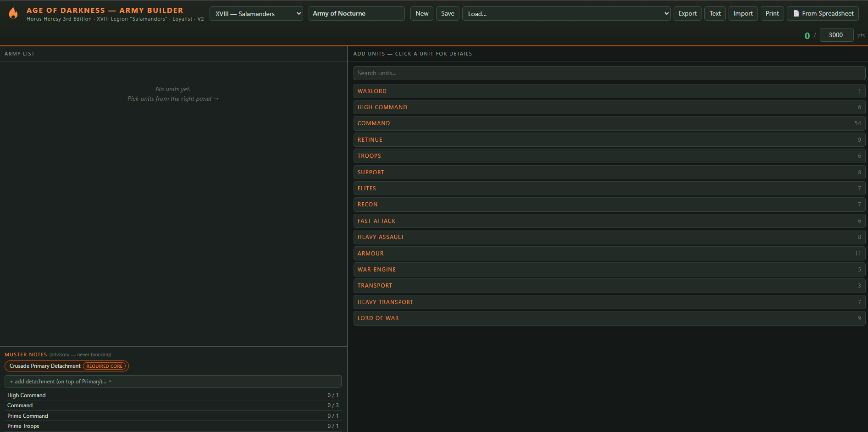Focus the Search units field

(609, 73)
